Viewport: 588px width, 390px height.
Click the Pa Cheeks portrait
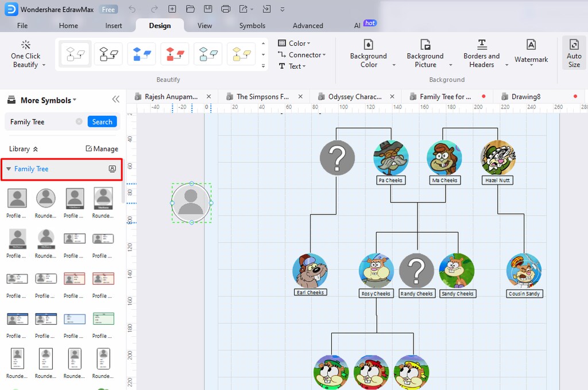pos(390,158)
